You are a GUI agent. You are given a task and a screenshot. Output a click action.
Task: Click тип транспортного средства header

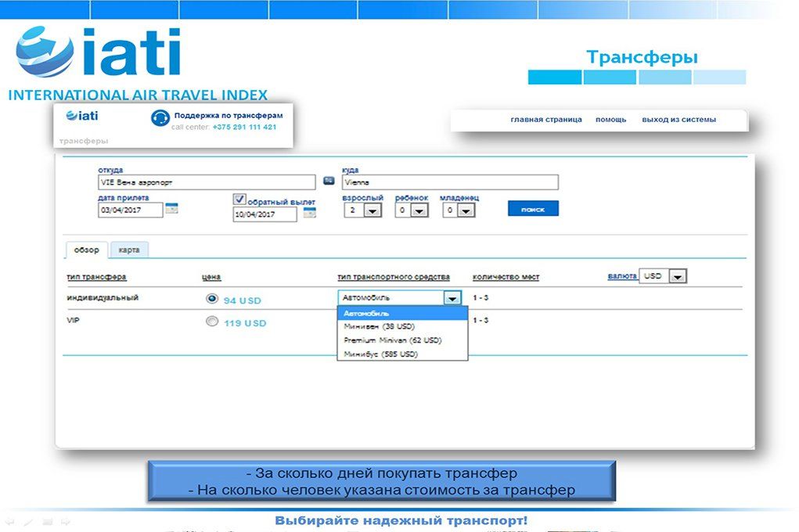coord(394,277)
